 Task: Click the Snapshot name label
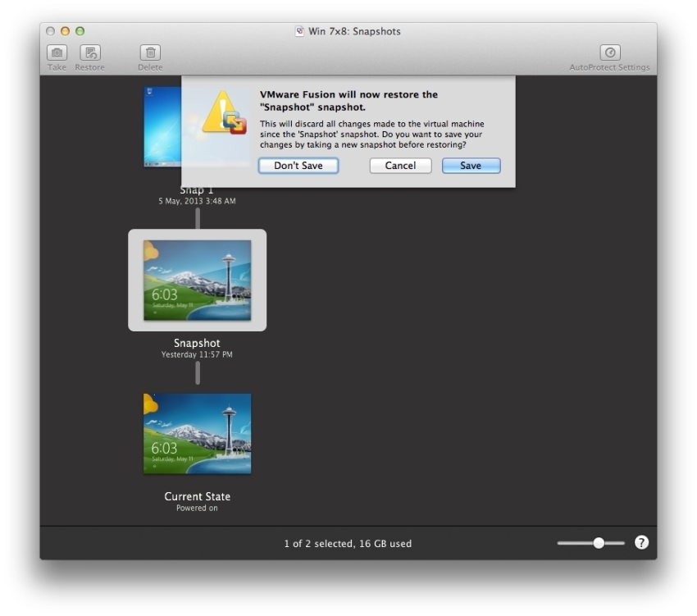(197, 343)
